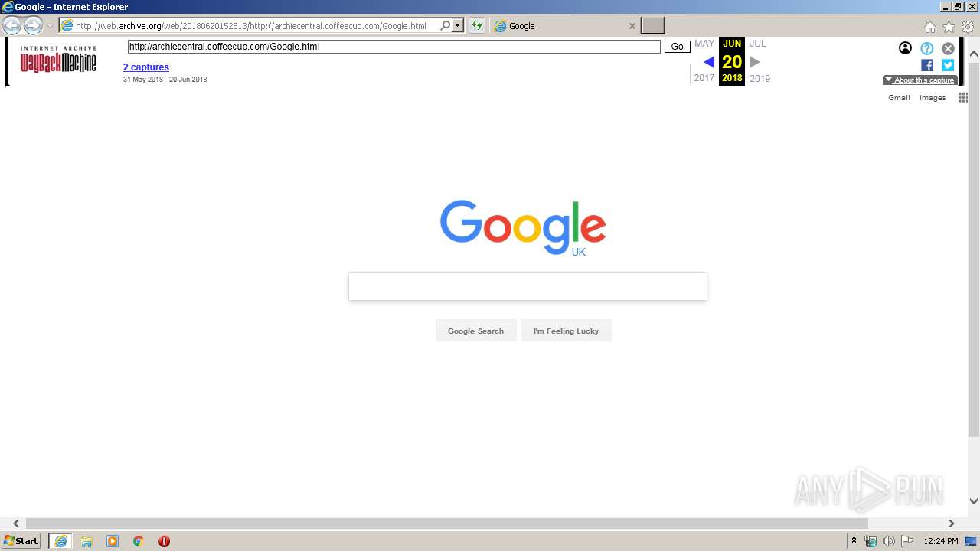Screen dimensions: 980x551
Task: Open File Explorer from taskbar
Action: coord(87,541)
